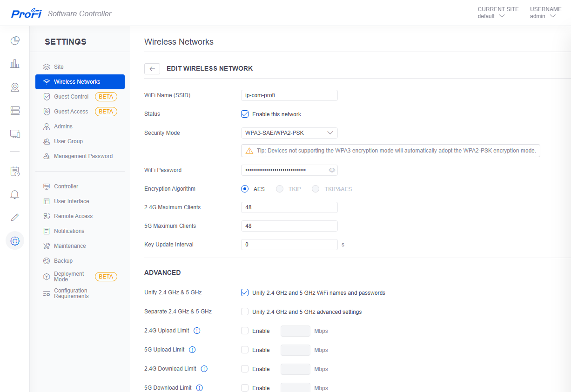Show the WiFi password with eye icon
Image resolution: width=571 pixels, height=392 pixels.
click(x=332, y=170)
